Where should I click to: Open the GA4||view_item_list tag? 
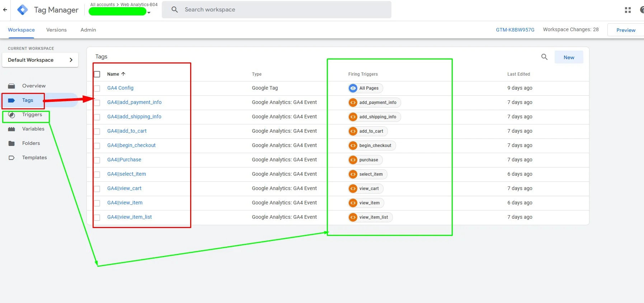click(x=130, y=217)
